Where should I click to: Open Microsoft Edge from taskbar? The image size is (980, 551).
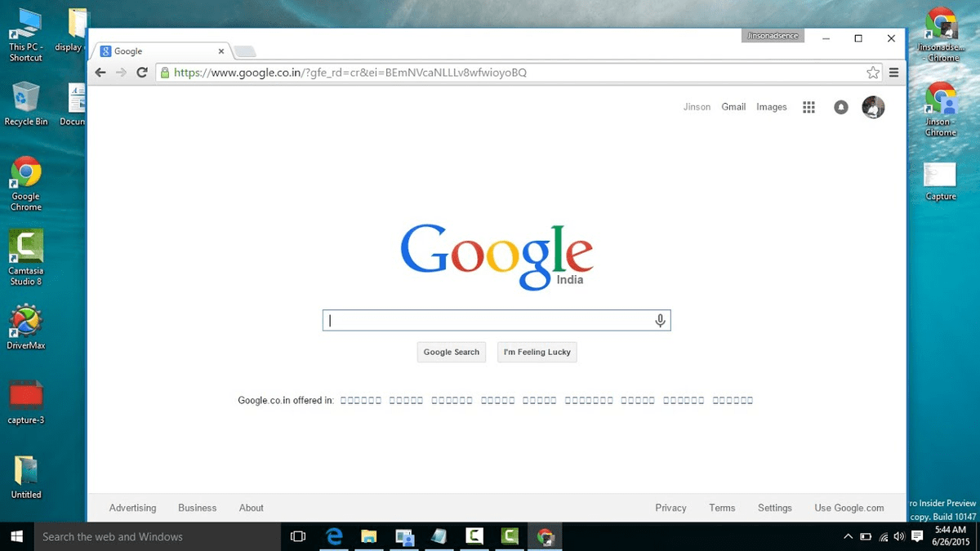click(x=334, y=536)
